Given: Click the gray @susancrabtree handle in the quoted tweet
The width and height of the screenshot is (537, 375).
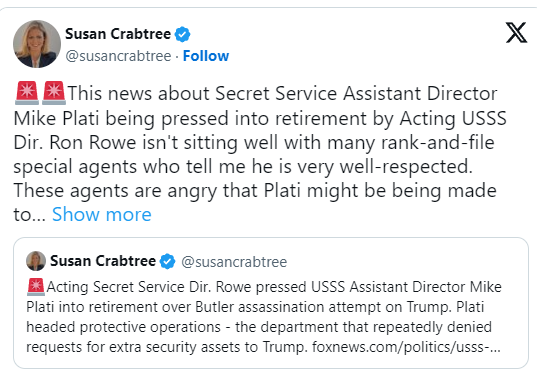Looking at the screenshot, I should 234,262.
